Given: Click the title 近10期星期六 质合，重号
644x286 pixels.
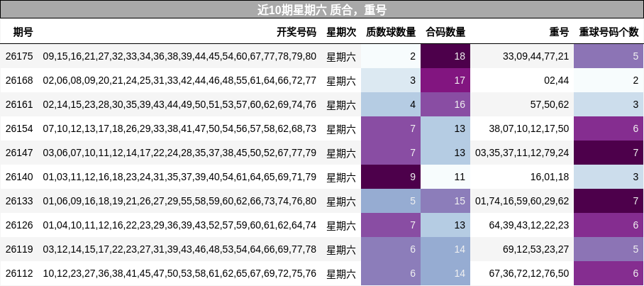Looking at the screenshot, I should tap(322, 9).
